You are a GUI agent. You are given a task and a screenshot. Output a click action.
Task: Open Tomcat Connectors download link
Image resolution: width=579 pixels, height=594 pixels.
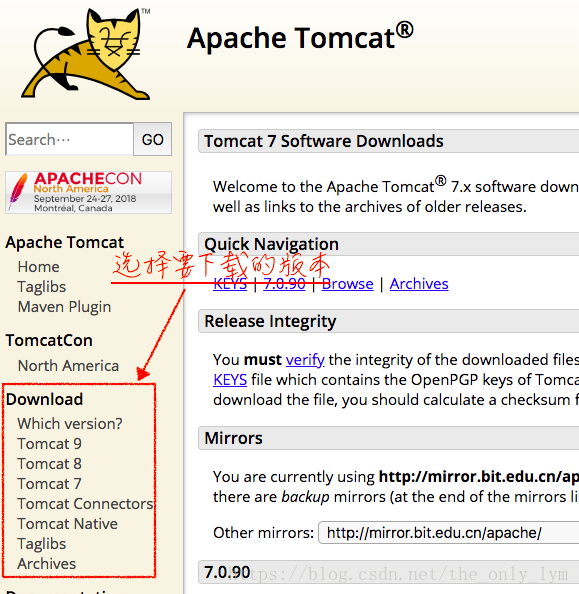tap(85, 504)
